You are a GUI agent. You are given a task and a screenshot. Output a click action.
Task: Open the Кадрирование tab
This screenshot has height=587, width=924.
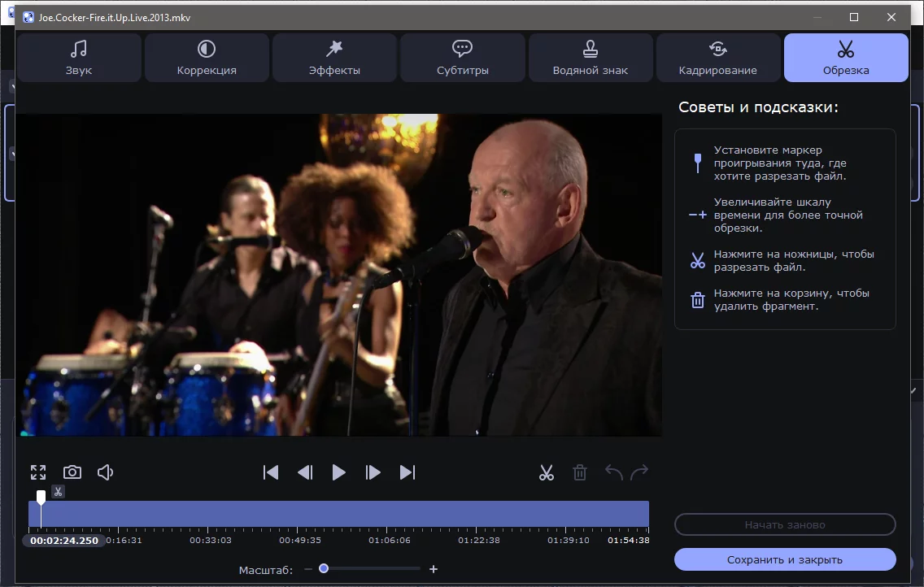coord(717,58)
